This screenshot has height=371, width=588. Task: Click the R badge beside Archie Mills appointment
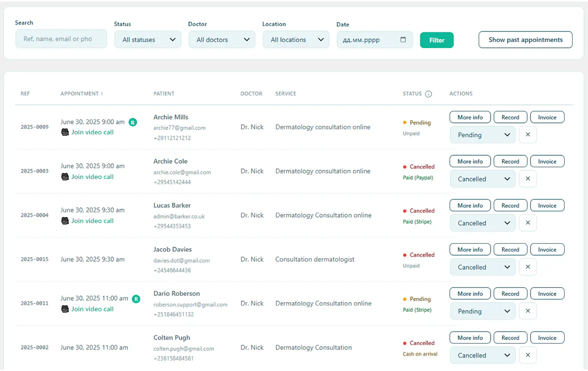coord(133,122)
